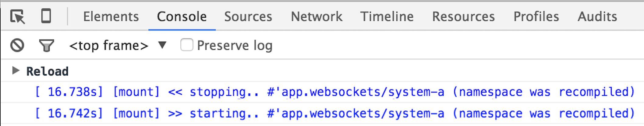Go to the Network tab

pyautogui.click(x=317, y=16)
